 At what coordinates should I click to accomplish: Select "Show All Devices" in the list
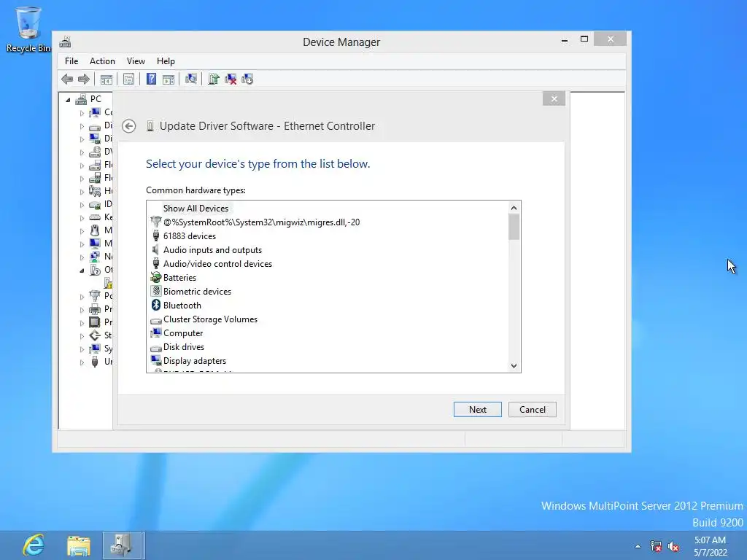coord(196,208)
